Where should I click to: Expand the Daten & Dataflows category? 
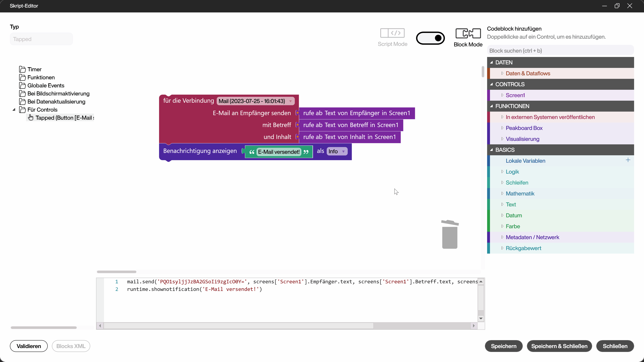point(502,73)
